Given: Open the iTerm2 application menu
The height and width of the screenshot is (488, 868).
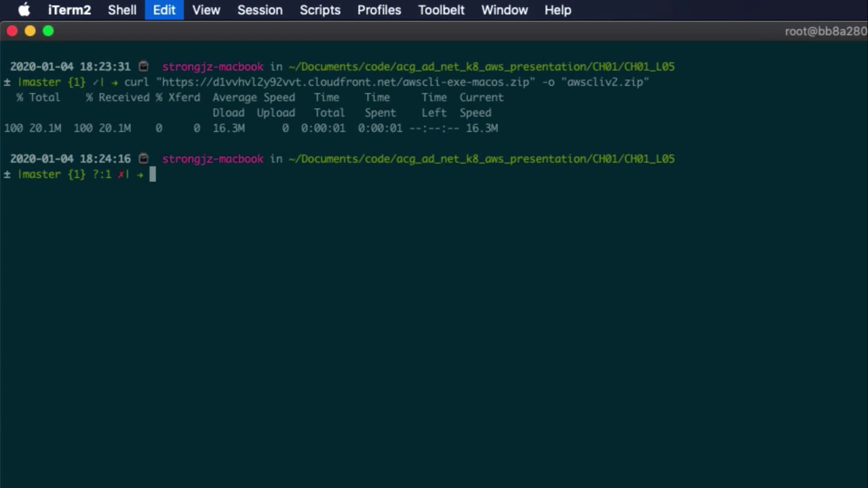Looking at the screenshot, I should 69,10.
